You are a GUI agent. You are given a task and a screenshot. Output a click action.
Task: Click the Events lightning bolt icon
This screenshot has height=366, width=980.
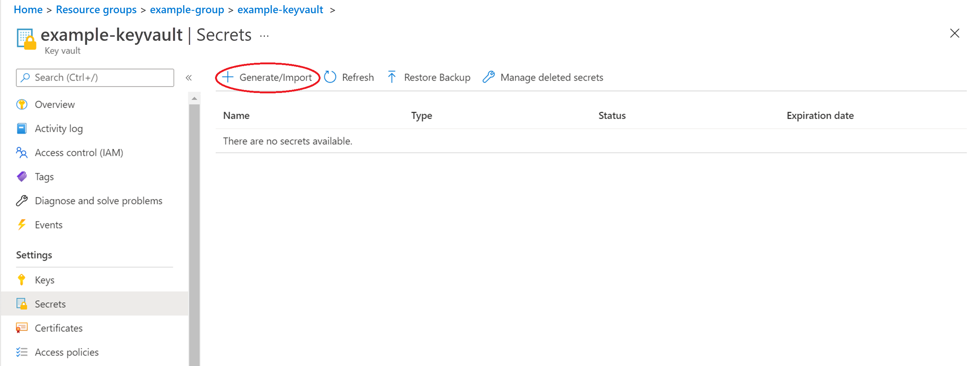[x=22, y=225]
